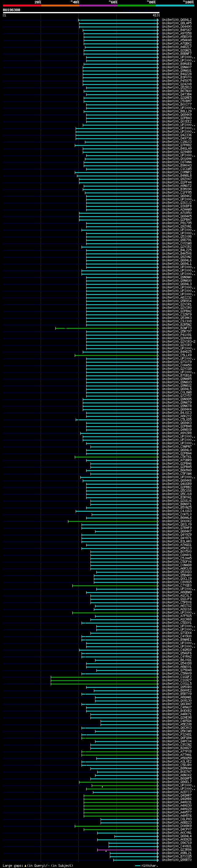The width and height of the screenshot is (197, 868).
Task: Select hit label UniRef100_Q9N9D5
Action: point(176,399)
